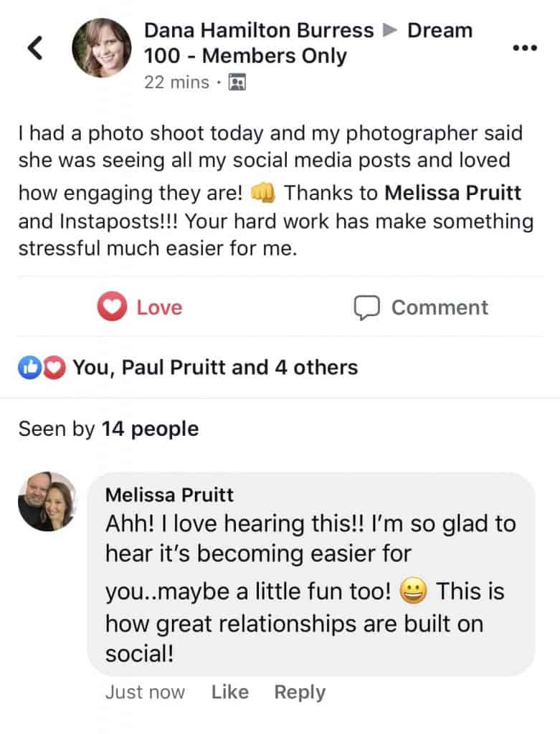Tap the blue thumbs-up reaction icon

pyautogui.click(x=29, y=368)
